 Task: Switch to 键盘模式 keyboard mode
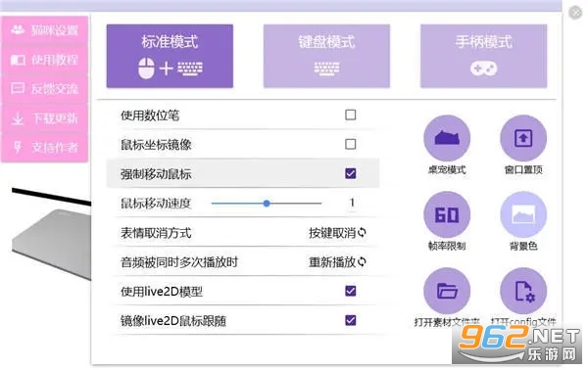[326, 56]
